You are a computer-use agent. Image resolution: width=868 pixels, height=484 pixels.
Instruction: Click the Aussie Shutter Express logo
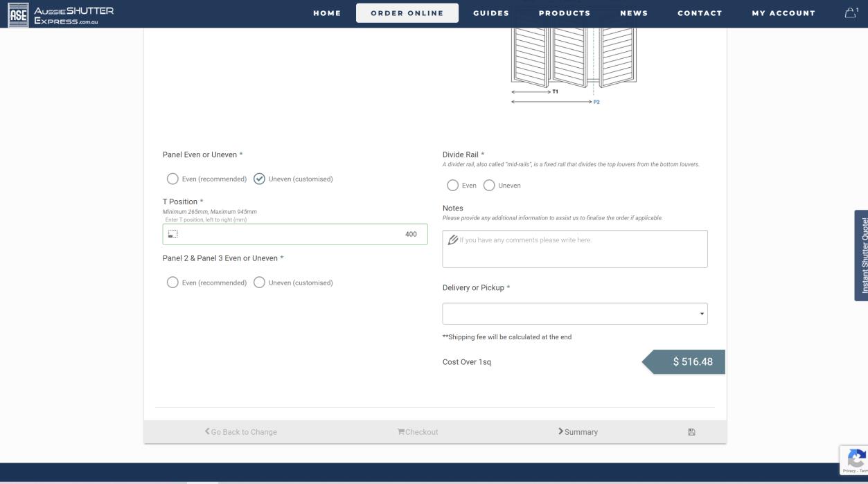[x=60, y=14]
